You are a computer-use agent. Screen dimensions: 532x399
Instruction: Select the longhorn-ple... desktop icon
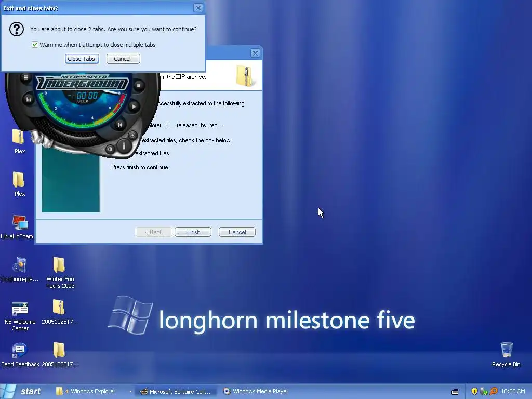(x=20, y=270)
